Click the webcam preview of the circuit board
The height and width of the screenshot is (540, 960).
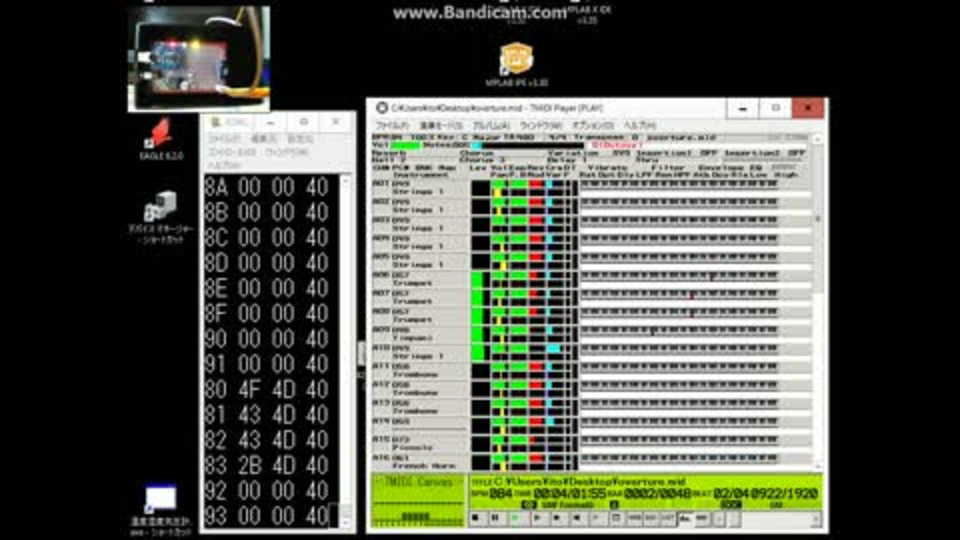pos(199,59)
